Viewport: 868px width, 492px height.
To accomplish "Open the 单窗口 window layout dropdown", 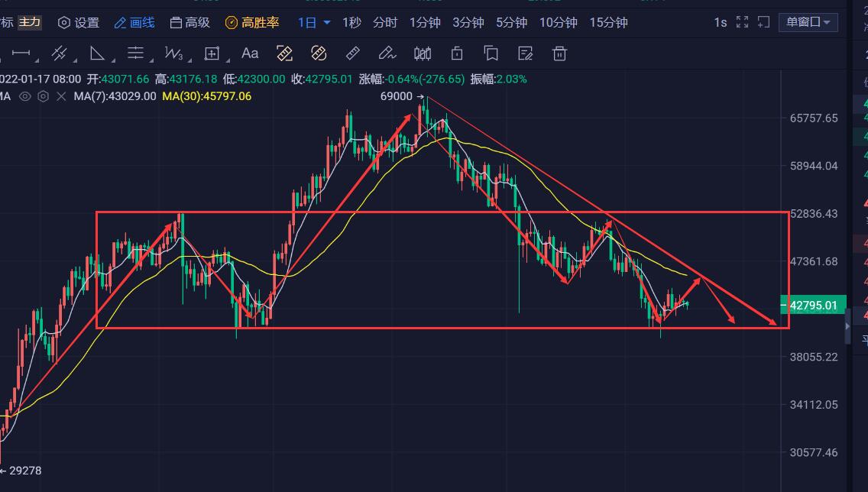I will (808, 22).
